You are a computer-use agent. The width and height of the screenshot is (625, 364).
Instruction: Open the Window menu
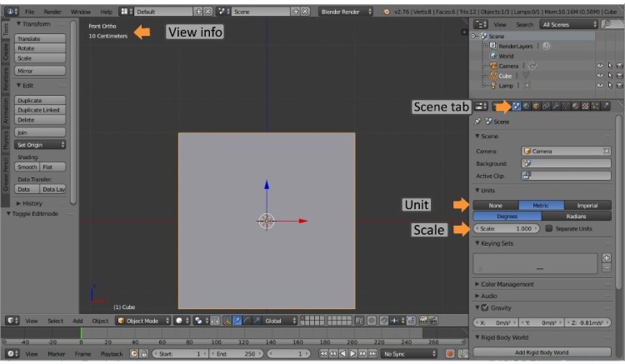[x=81, y=12]
